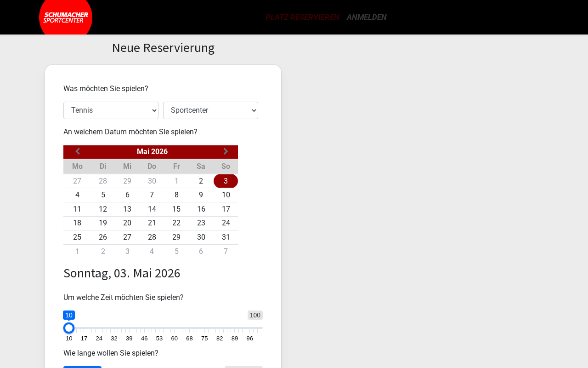The image size is (588, 368).
Task: Click the time slider track near 60
Action: click(x=175, y=328)
